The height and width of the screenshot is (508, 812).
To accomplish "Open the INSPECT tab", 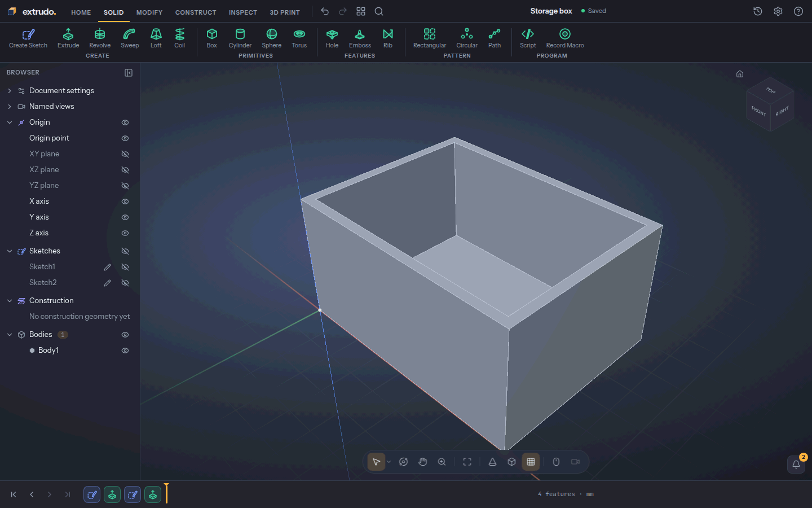I will tap(243, 12).
